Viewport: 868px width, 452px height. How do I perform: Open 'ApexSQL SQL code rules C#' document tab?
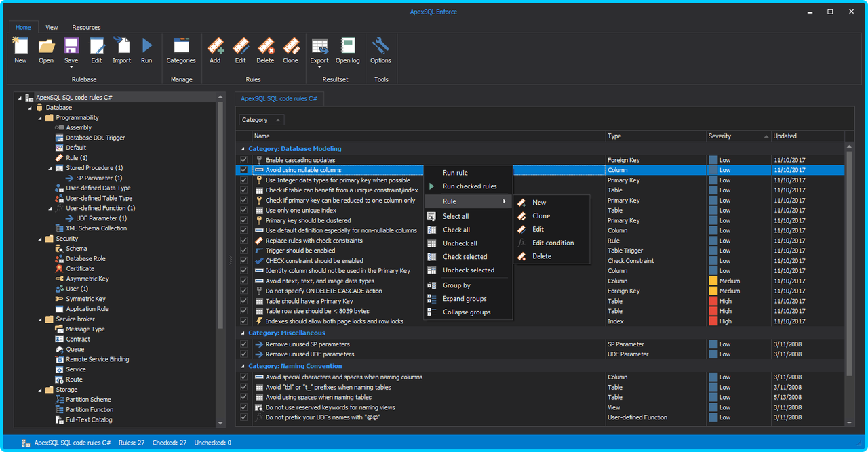coord(279,98)
